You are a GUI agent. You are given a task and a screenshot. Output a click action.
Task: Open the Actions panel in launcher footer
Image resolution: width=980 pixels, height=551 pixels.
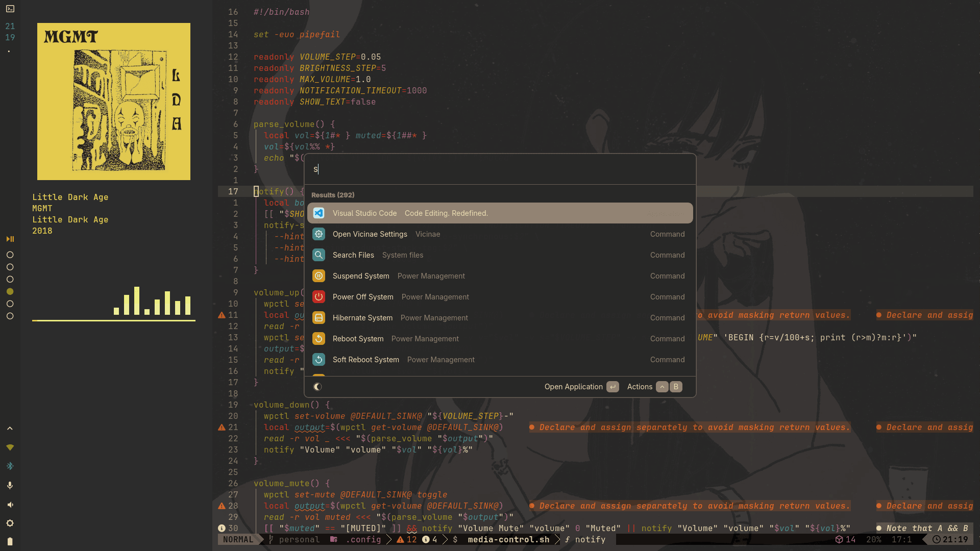[640, 387]
